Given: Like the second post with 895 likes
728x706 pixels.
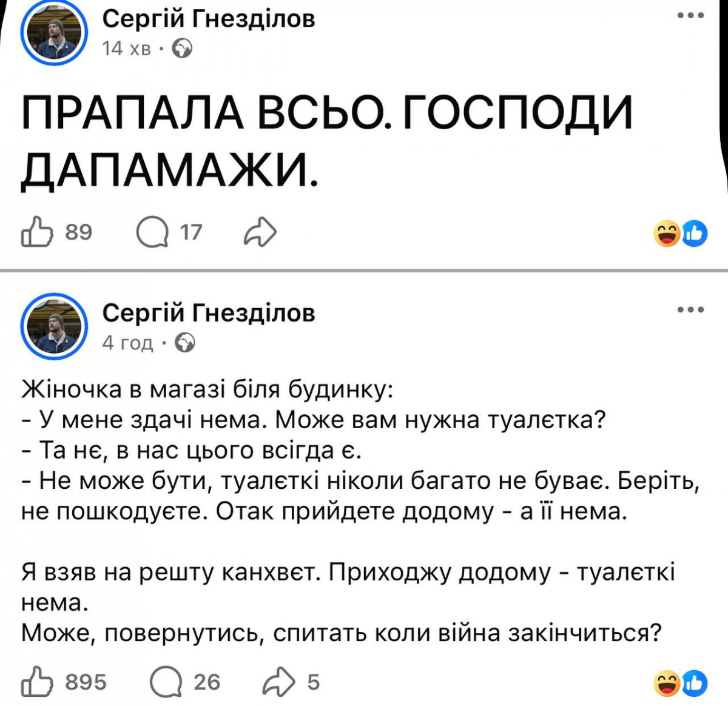Looking at the screenshot, I should point(36,682).
